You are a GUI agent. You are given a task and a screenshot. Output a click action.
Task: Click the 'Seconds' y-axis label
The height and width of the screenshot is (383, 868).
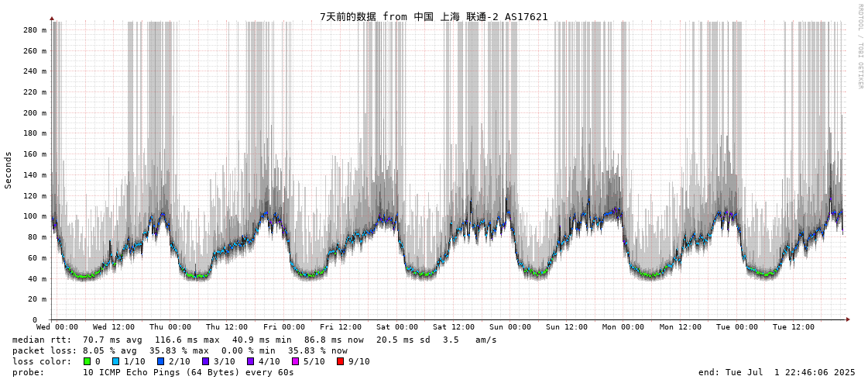(x=9, y=170)
